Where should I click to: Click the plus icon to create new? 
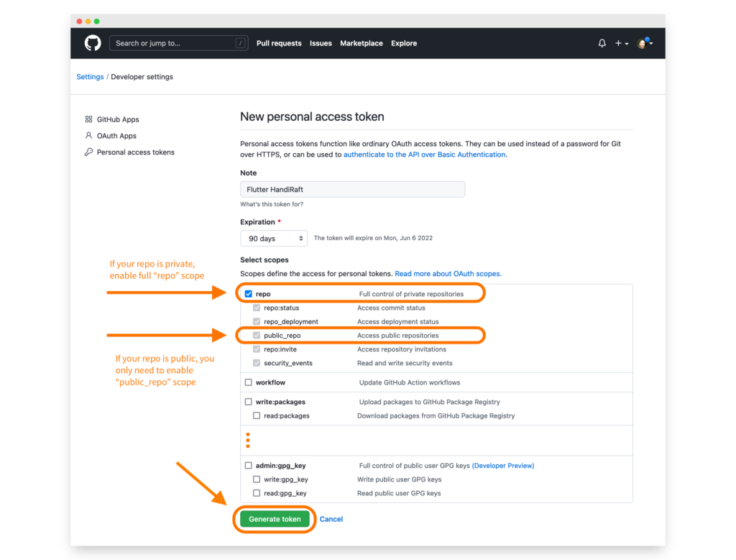618,43
